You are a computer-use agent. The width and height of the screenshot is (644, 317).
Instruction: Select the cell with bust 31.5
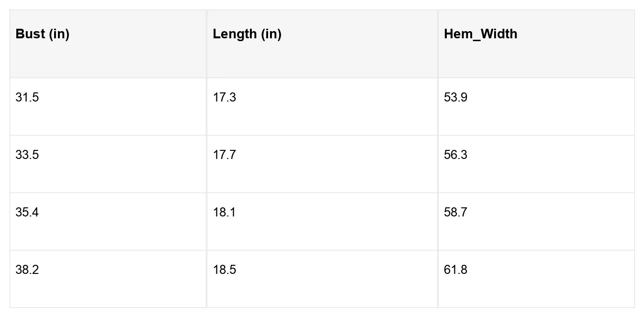click(x=108, y=107)
